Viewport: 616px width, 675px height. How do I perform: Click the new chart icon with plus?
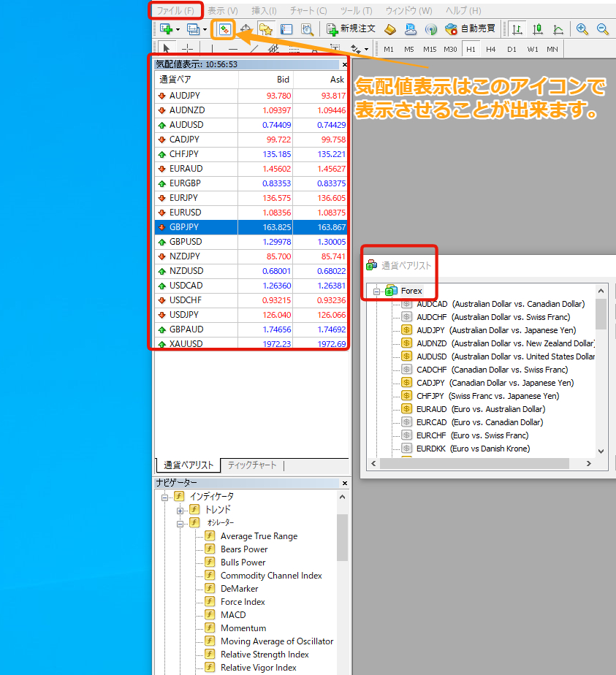(166, 29)
